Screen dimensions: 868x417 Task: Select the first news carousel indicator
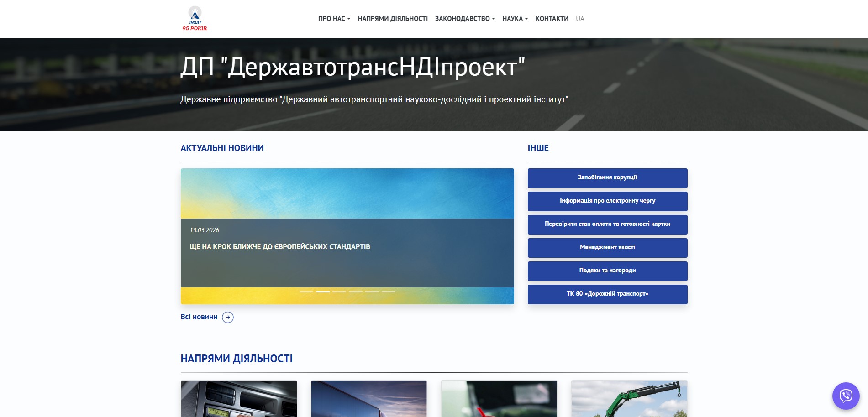[x=306, y=292]
